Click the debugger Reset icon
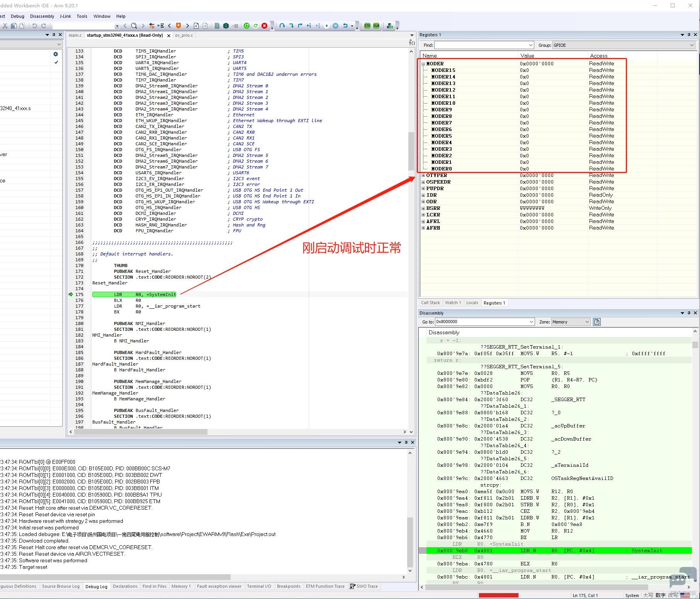 pos(345,26)
